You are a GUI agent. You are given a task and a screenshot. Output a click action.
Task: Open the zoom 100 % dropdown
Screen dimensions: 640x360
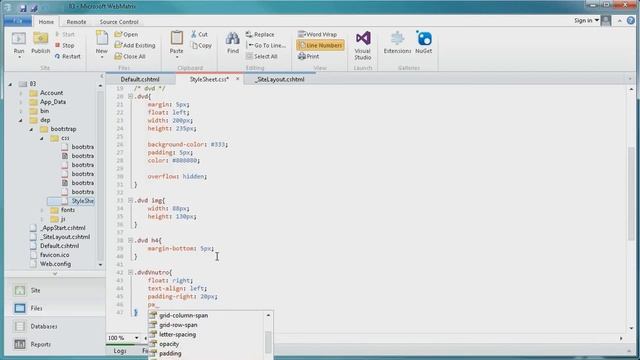point(136,338)
